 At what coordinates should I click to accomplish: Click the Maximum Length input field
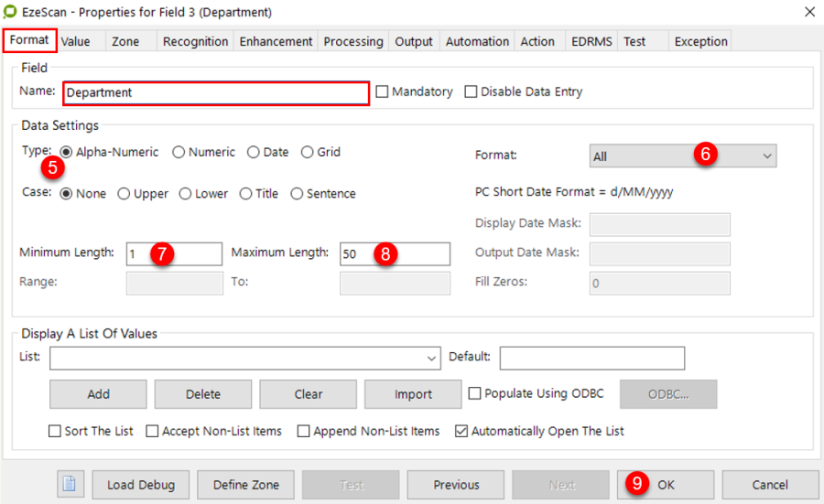[x=395, y=254]
